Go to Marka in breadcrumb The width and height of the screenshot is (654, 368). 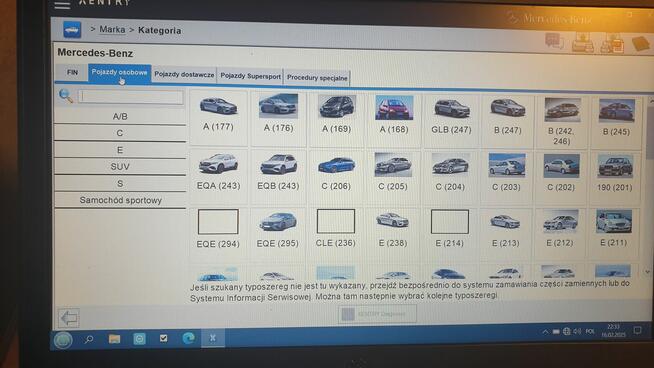coord(112,30)
